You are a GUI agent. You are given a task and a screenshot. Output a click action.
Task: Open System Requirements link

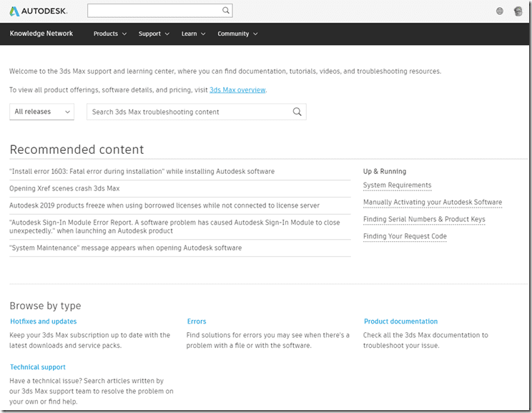[397, 185]
